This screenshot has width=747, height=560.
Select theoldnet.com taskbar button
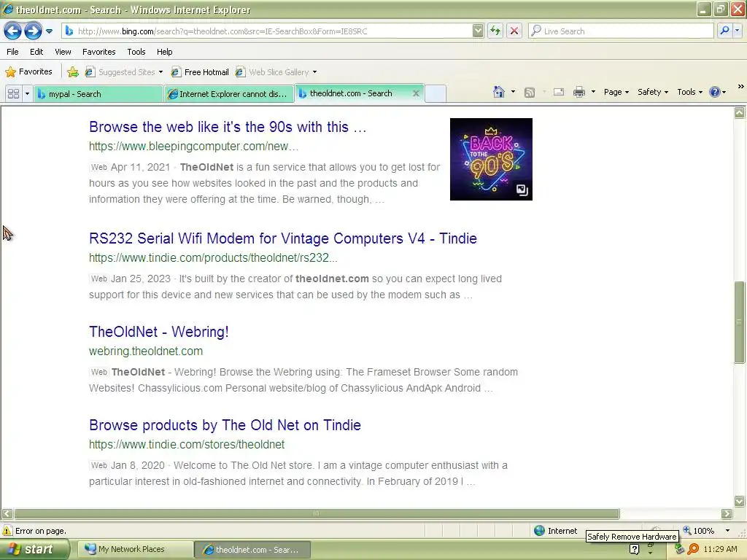tap(252, 550)
